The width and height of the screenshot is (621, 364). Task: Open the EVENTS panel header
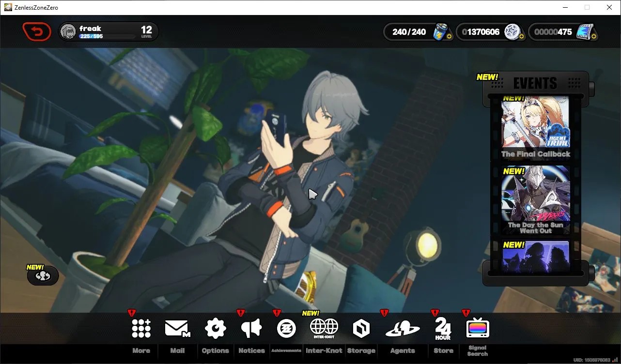[535, 83]
